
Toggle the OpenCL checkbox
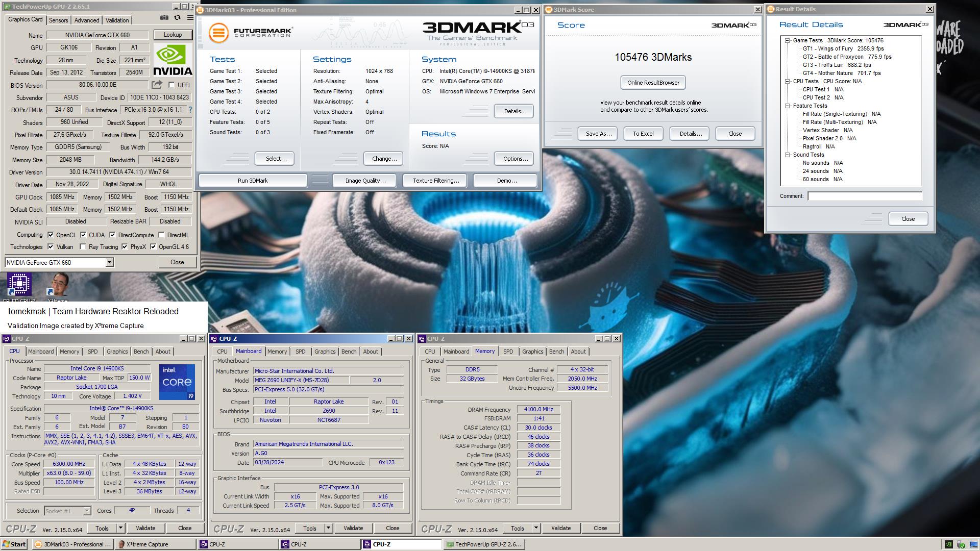click(x=51, y=235)
